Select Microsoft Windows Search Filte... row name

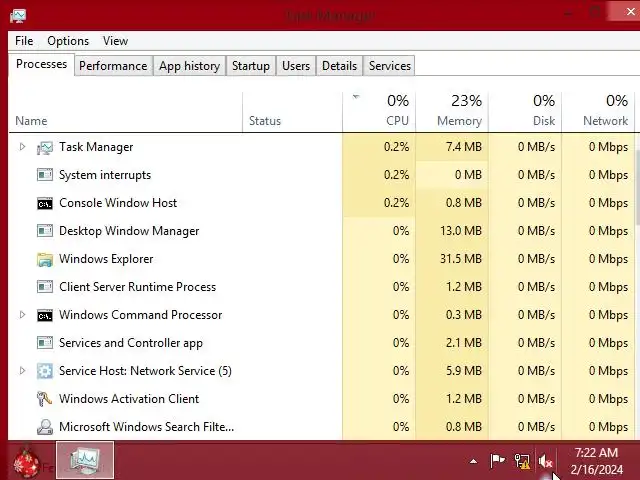click(147, 427)
